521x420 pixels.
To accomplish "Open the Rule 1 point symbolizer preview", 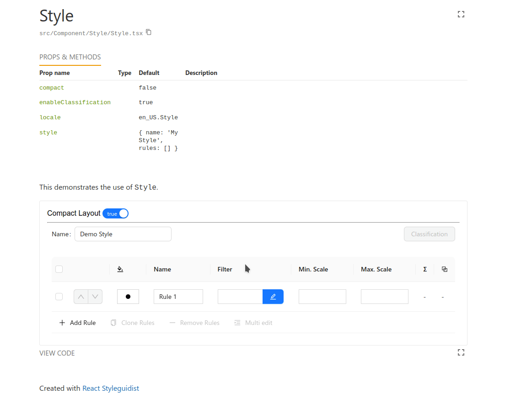I will [x=128, y=297].
